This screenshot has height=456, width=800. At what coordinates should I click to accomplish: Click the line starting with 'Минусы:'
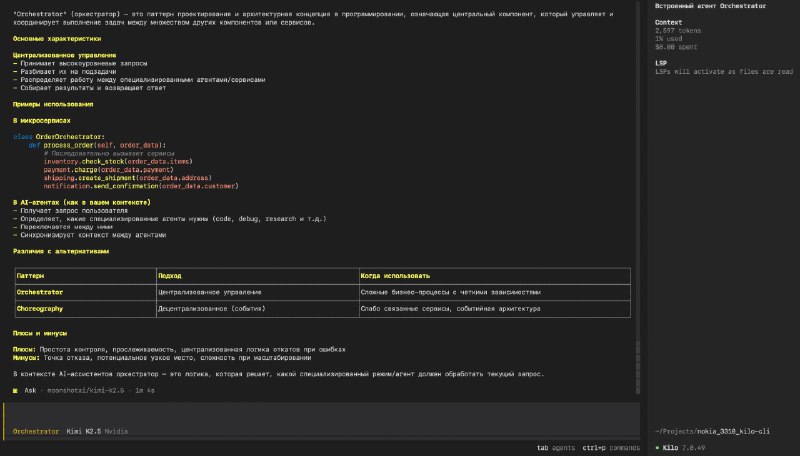pos(162,358)
